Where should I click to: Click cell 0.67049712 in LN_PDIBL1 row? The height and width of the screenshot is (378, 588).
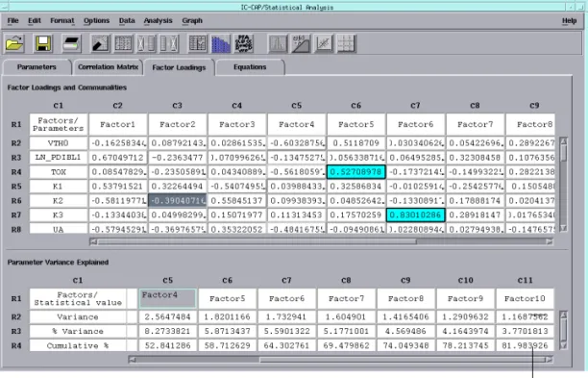[118, 158]
